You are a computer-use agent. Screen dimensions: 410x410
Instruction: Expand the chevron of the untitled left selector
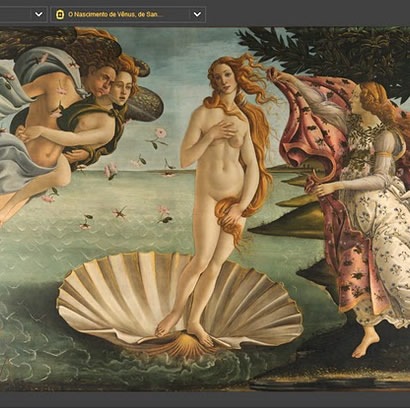click(39, 14)
